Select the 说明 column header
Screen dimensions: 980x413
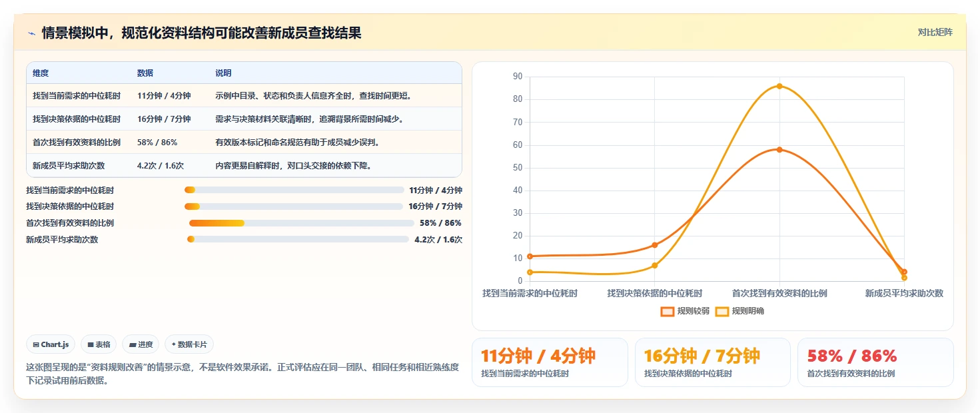(x=223, y=73)
